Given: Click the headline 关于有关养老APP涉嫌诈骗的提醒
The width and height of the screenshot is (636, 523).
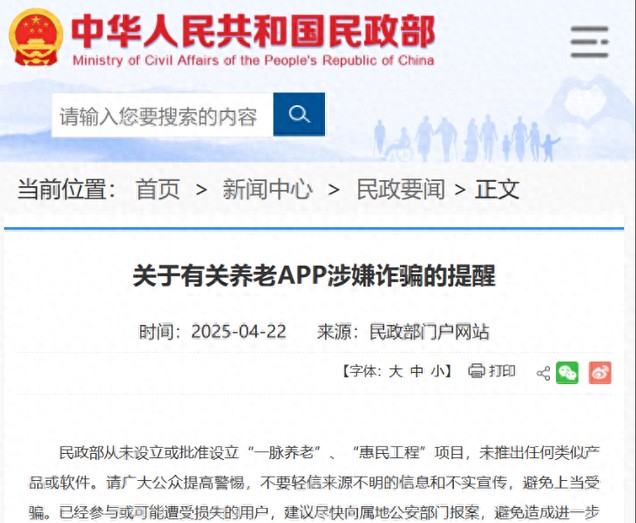Looking at the screenshot, I should point(314,276).
